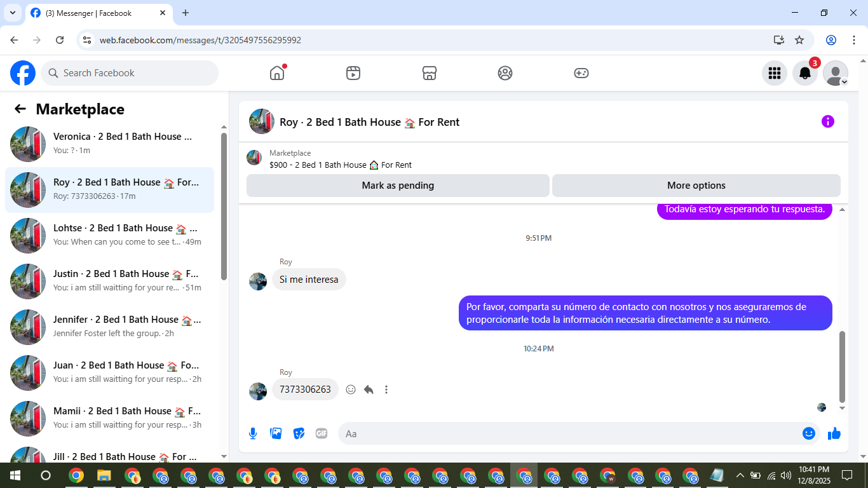The width and height of the screenshot is (868, 488).
Task: Open the tab search dropdown
Action: [x=12, y=13]
